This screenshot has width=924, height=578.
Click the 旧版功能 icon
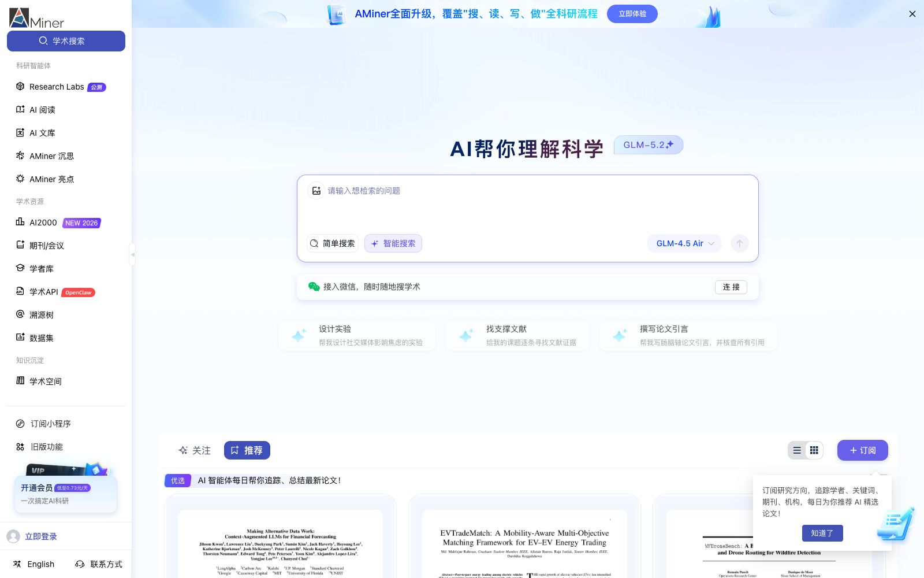(x=20, y=447)
